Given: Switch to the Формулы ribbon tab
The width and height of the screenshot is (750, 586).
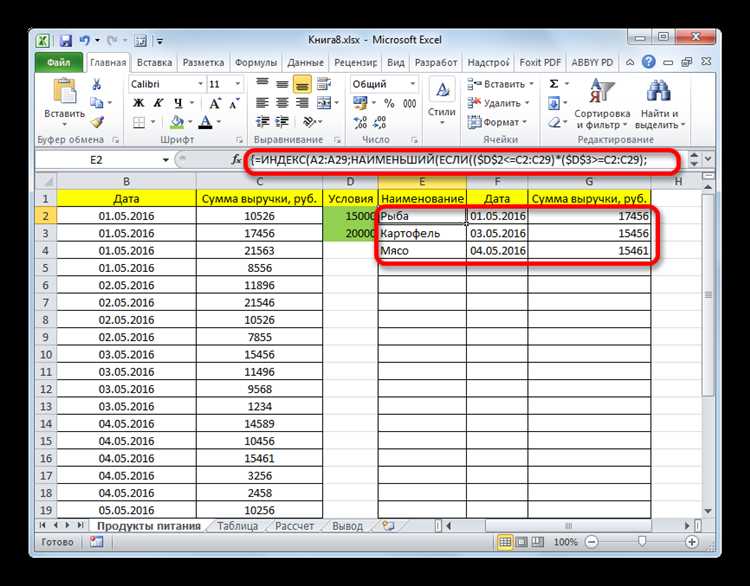Looking at the screenshot, I should coord(256,63).
